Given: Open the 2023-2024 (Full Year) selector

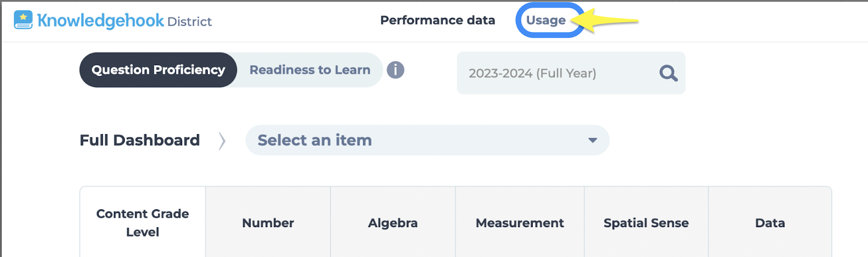Looking at the screenshot, I should point(571,73).
